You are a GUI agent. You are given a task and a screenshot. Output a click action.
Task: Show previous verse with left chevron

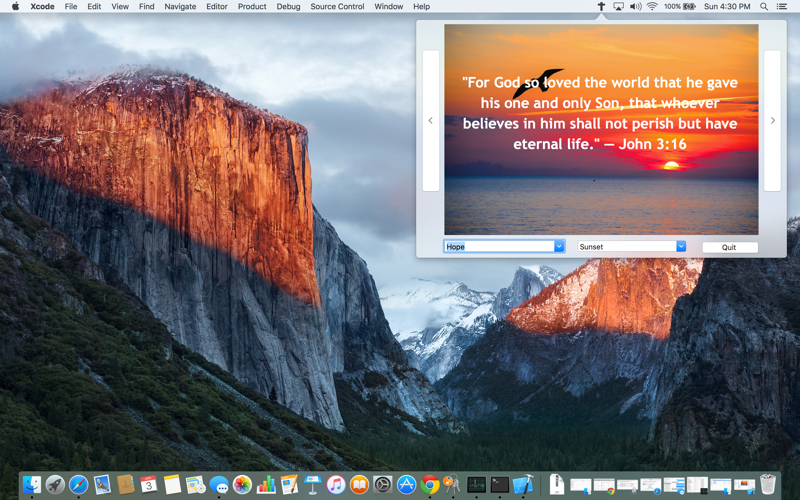431,120
